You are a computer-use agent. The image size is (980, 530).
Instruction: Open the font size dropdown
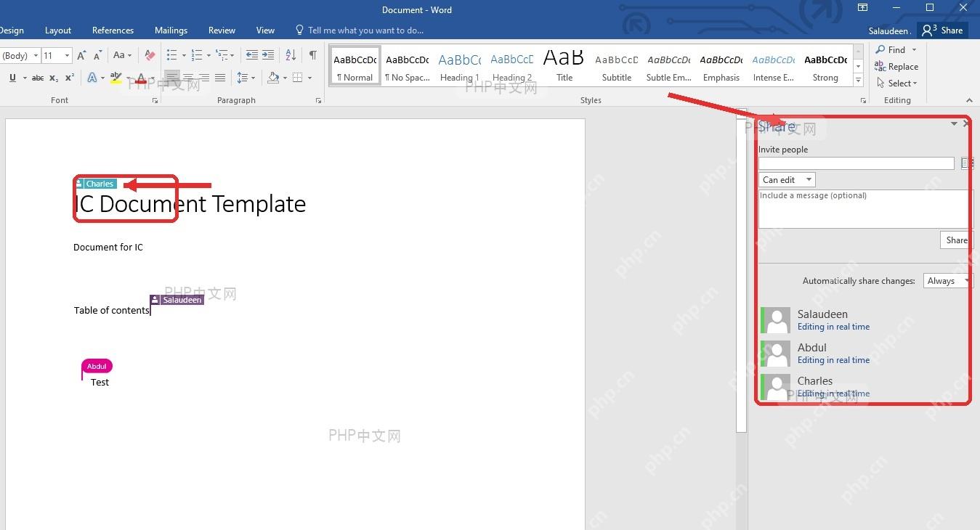(68, 55)
